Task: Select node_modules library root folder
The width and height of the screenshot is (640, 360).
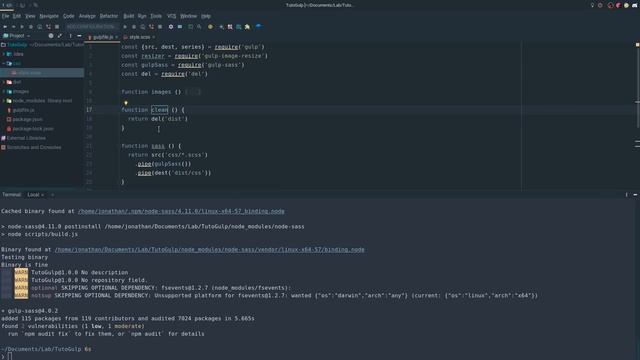Action: (x=42, y=101)
